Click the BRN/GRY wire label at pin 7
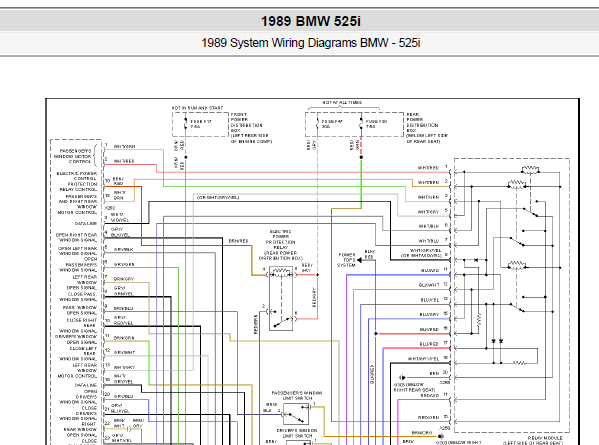This screenshot has height=445, width=599. (124, 279)
